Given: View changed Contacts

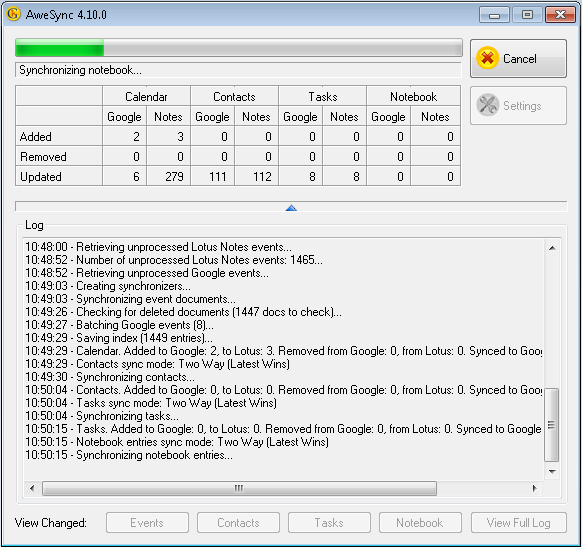Looking at the screenshot, I should click(x=238, y=523).
